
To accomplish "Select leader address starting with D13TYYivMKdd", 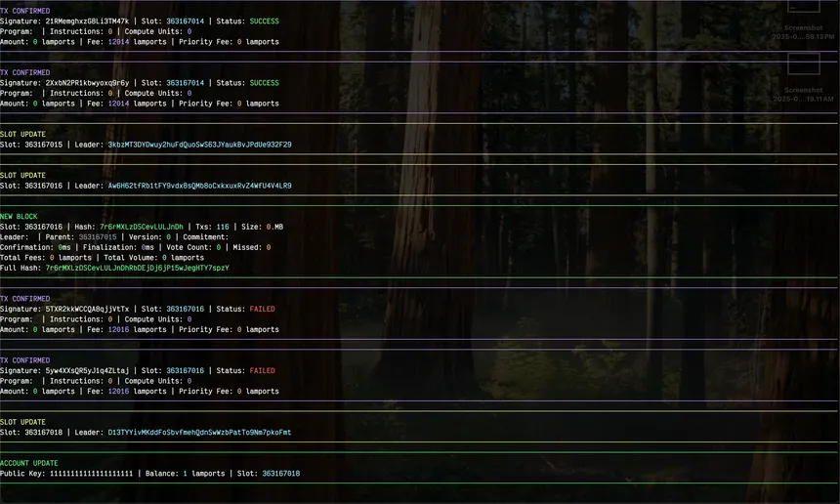I will [x=199, y=433].
